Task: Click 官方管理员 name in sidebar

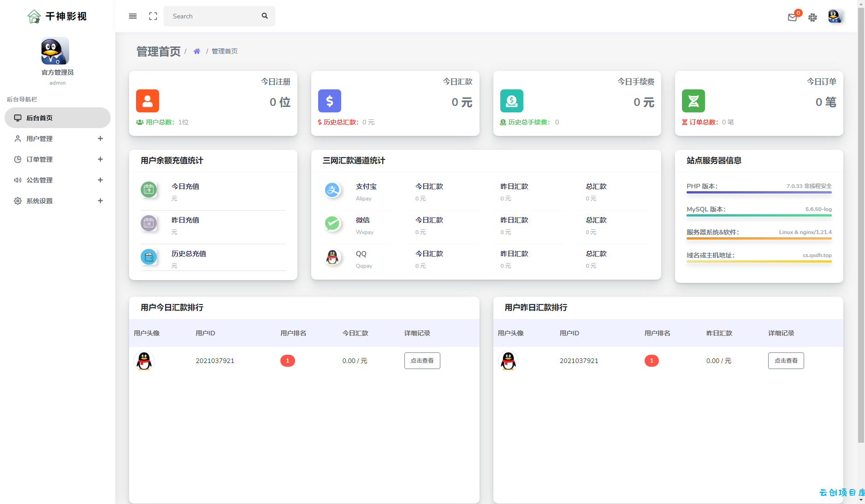Action: pyautogui.click(x=58, y=72)
